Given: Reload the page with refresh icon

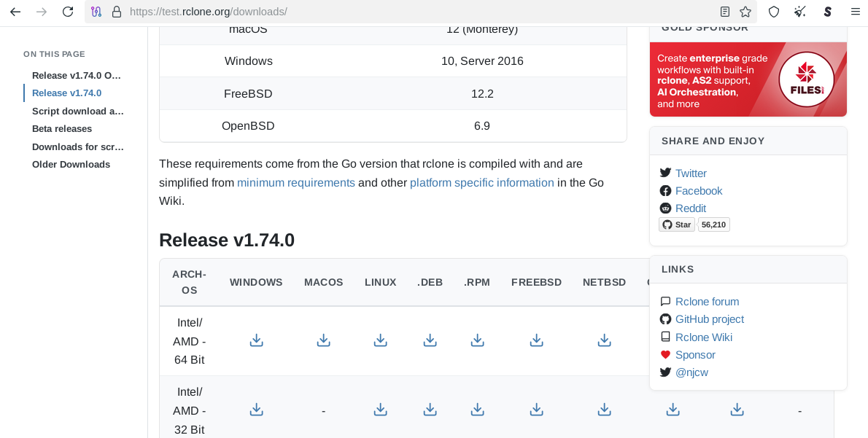Looking at the screenshot, I should point(68,12).
